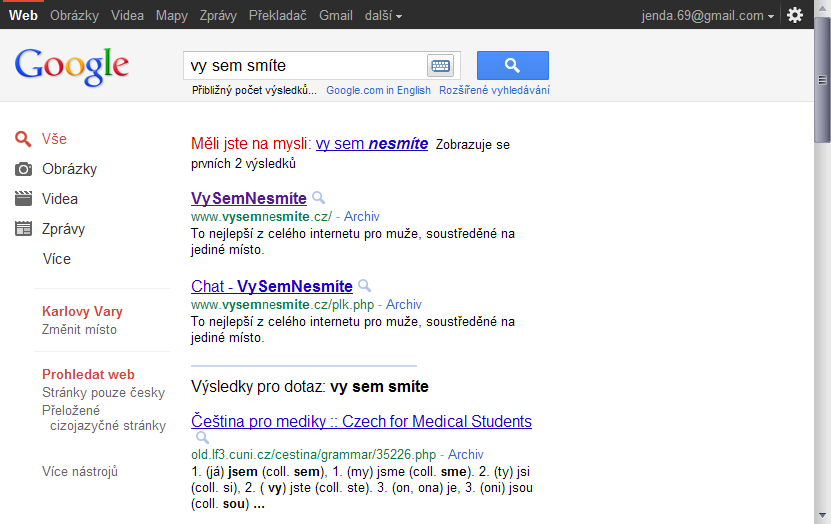Screen dimensions: 831x524
Task: Open the Chat - VySemNesmíte result title
Action: (272, 286)
